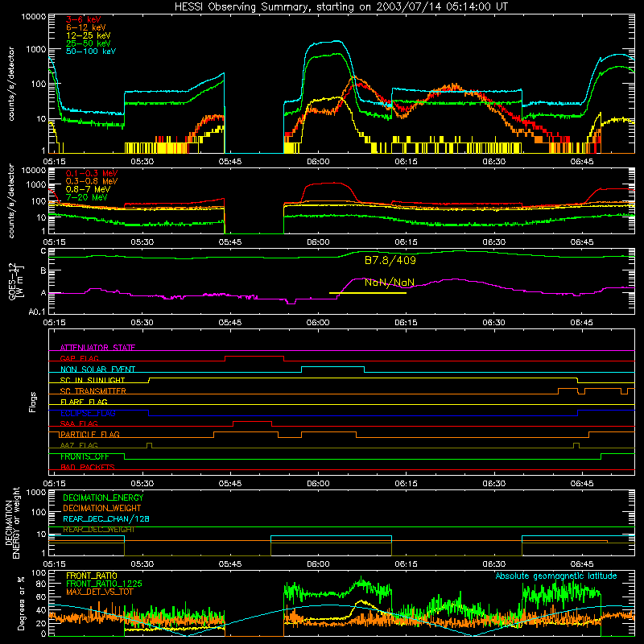644x644 pixels.
Task: Click the DECIMATION_WEIGHT legend label
Action: tap(102, 508)
